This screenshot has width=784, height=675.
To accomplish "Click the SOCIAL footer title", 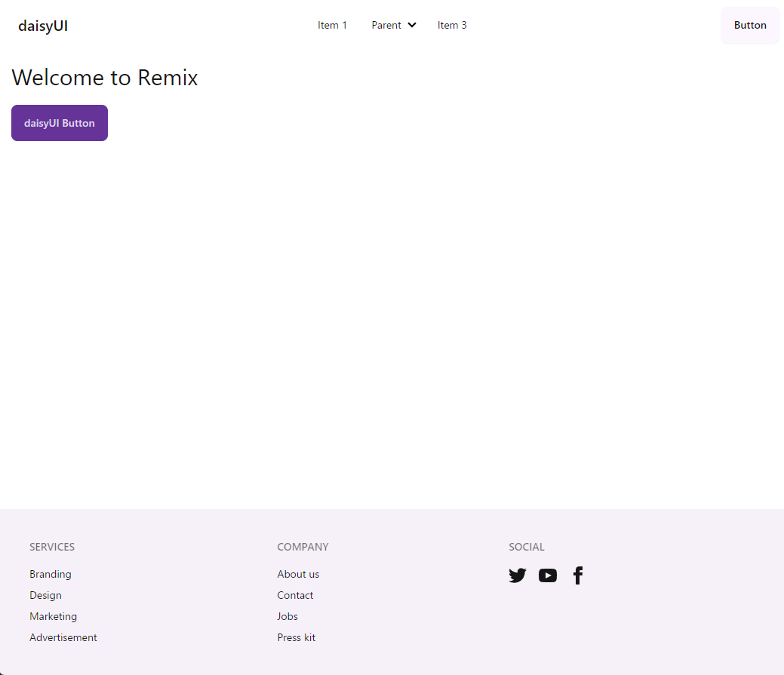I will (x=527, y=547).
